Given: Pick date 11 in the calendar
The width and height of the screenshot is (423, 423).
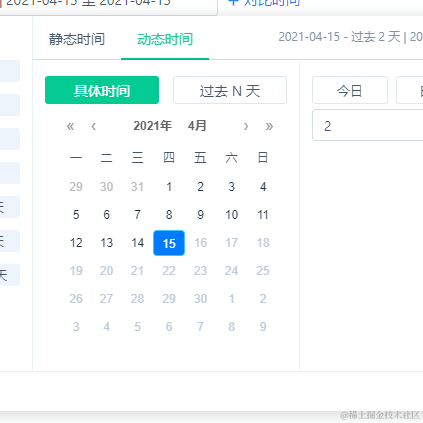Looking at the screenshot, I should tap(263, 215).
